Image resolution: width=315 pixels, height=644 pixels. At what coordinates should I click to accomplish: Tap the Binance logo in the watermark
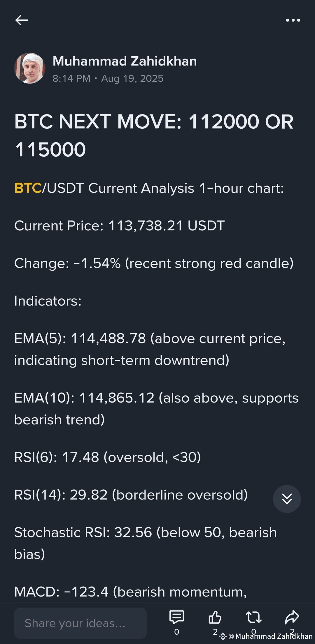tap(223, 636)
